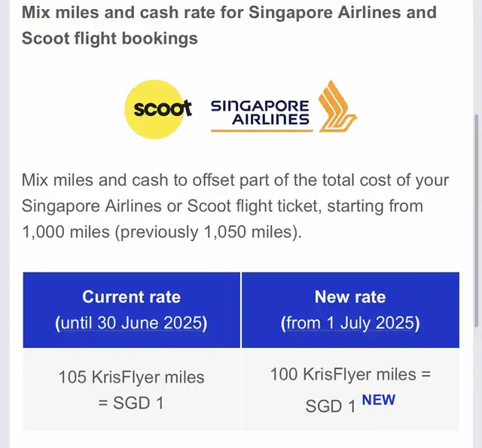Click the Singapore Airlines wordmark text

tap(260, 113)
